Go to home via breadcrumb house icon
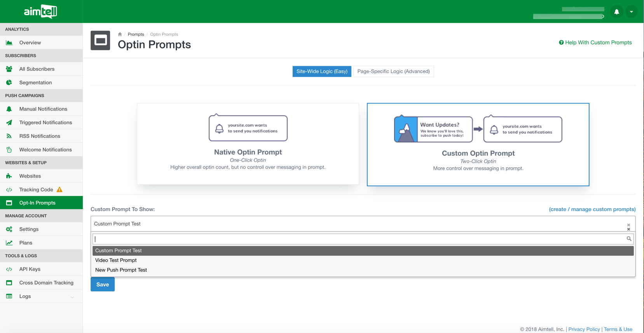 tap(120, 34)
